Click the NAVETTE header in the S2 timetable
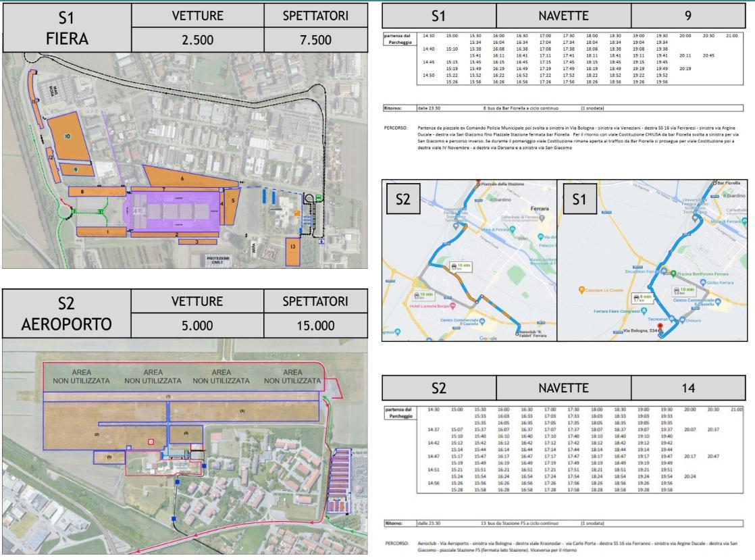 [x=563, y=388]
